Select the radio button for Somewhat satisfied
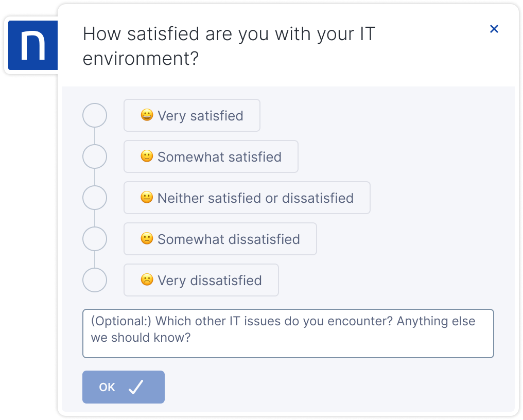523x420 pixels. tap(95, 156)
